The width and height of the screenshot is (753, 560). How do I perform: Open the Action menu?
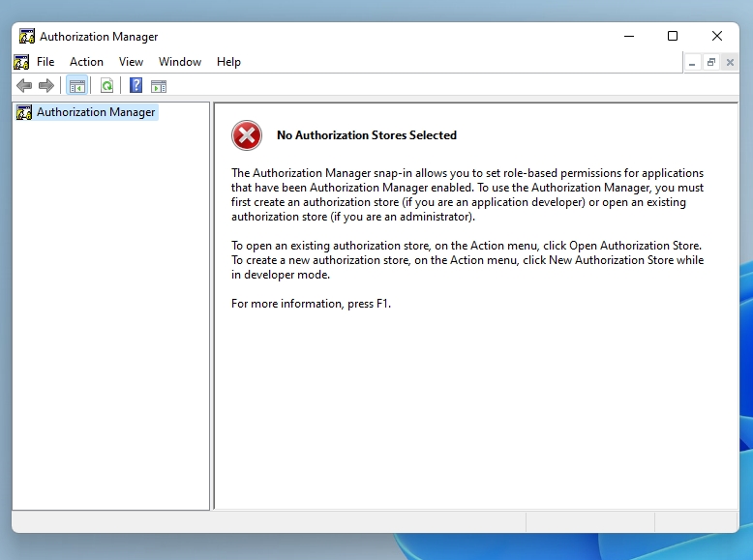click(86, 62)
